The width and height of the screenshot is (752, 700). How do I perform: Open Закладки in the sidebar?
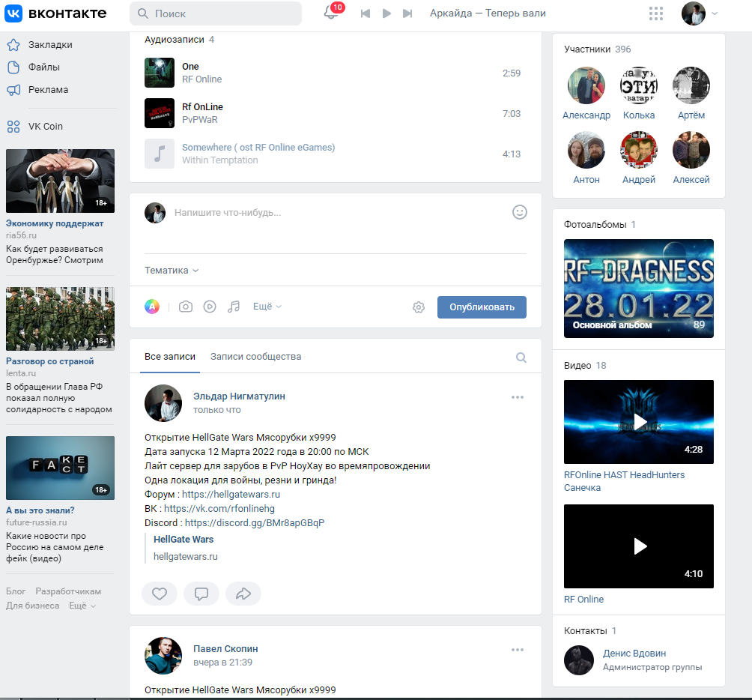[x=50, y=45]
